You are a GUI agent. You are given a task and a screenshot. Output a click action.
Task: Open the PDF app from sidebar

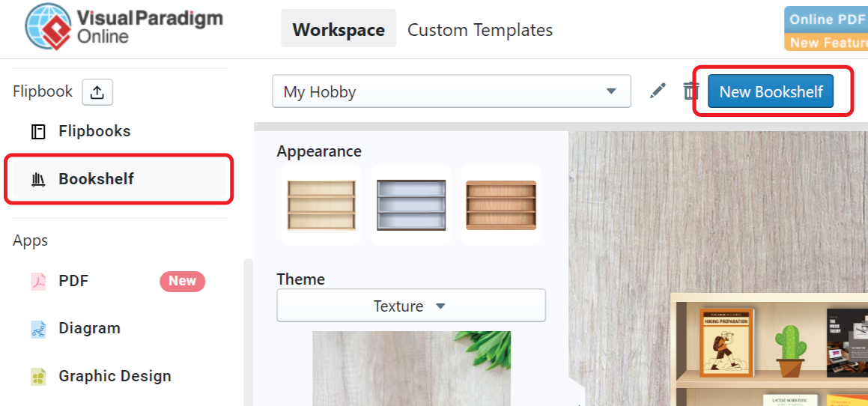click(x=73, y=281)
